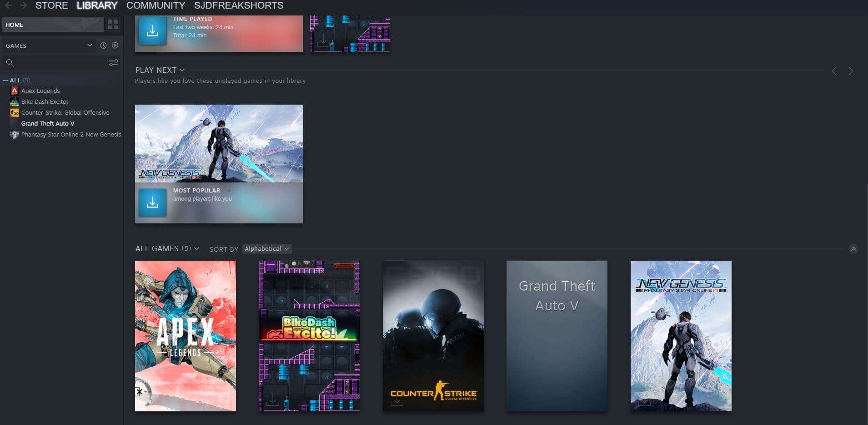Switch to the LIBRARY tab
The image size is (868, 425).
coord(97,5)
